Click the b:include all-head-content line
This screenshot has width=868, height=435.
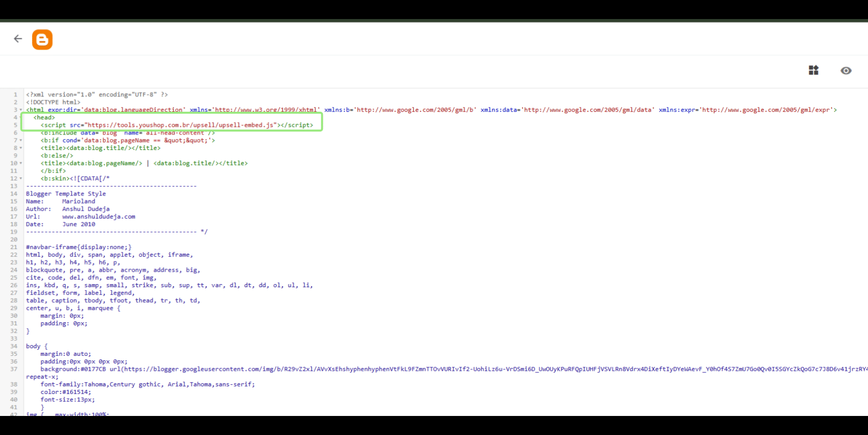point(128,133)
